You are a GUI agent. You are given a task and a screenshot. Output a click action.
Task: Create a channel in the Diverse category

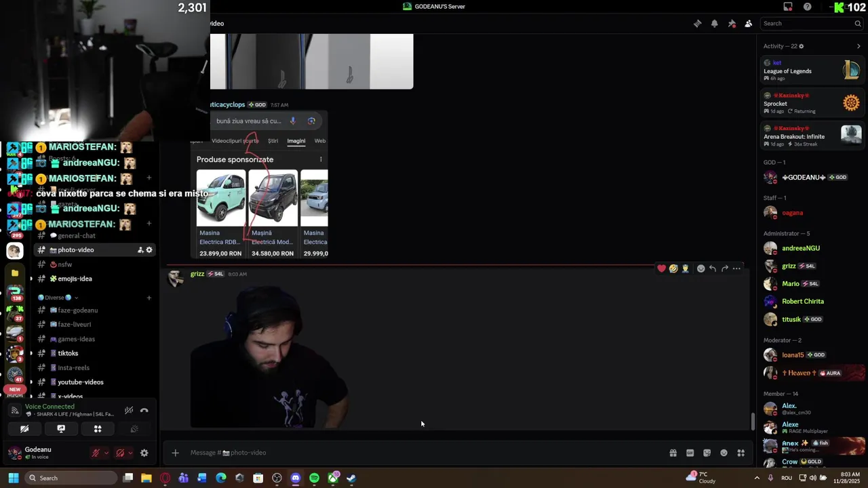pos(149,298)
